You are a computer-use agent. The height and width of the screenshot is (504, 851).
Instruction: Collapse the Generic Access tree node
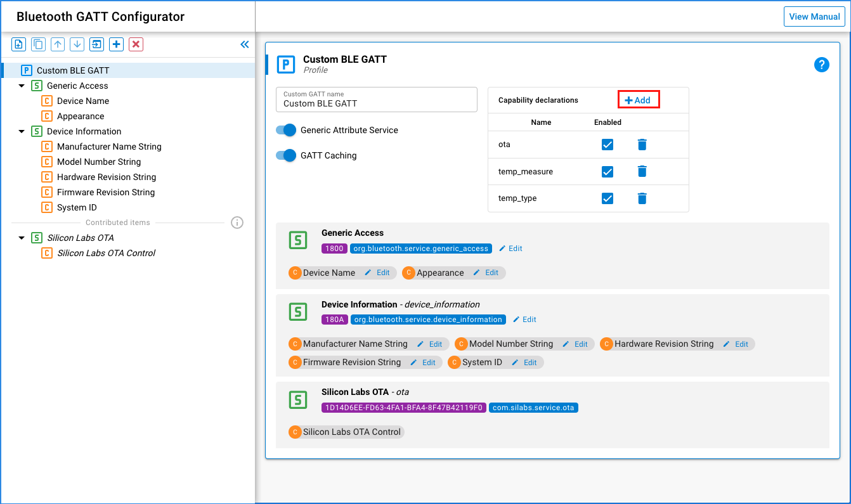point(22,86)
